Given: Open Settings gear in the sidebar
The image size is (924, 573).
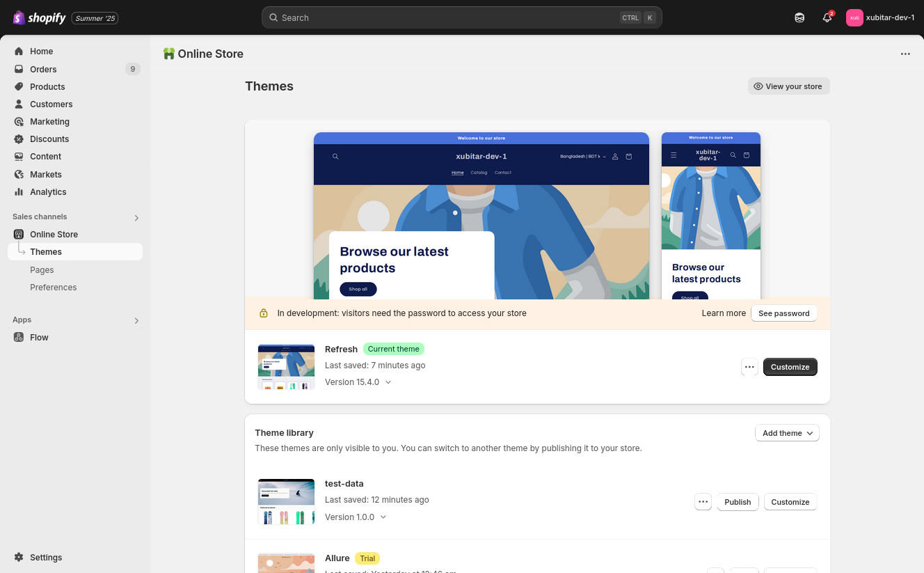Looking at the screenshot, I should (19, 558).
